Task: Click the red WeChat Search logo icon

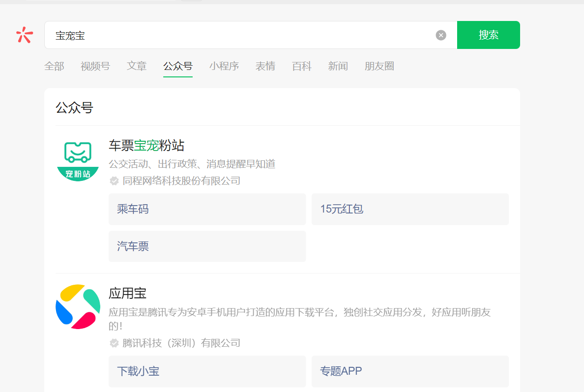Action: (25, 35)
